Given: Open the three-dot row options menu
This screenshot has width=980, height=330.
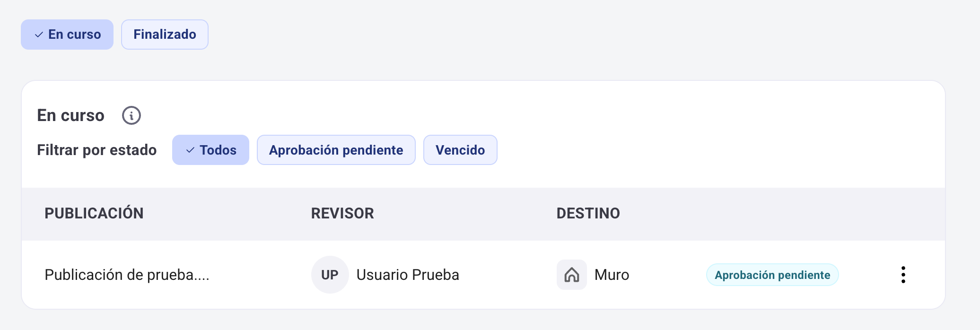Looking at the screenshot, I should [903, 275].
